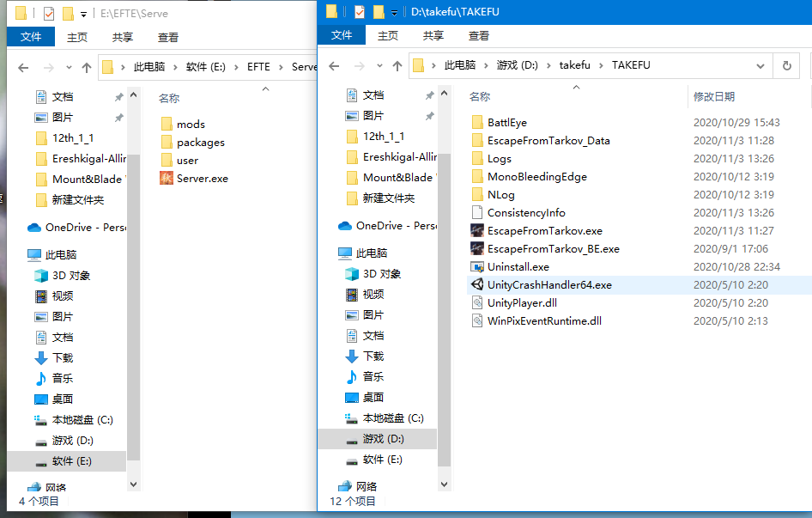Screen dimensions: 812x518
Task: Expand the chevron after 此电脑 in TAKEFU address bar
Action: (486, 65)
